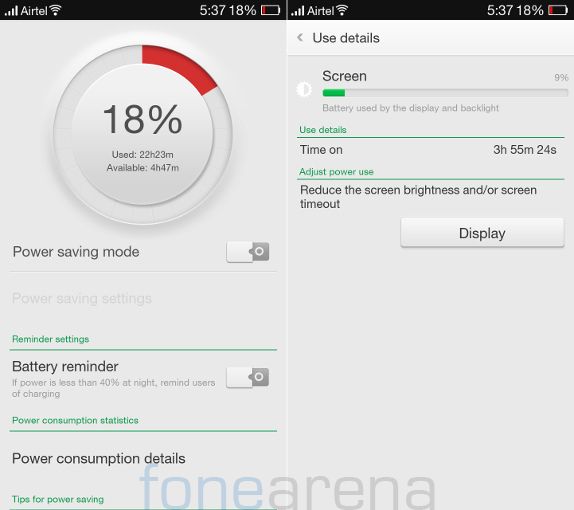Tap the left status bar Wi-Fi icon

click(x=56, y=10)
